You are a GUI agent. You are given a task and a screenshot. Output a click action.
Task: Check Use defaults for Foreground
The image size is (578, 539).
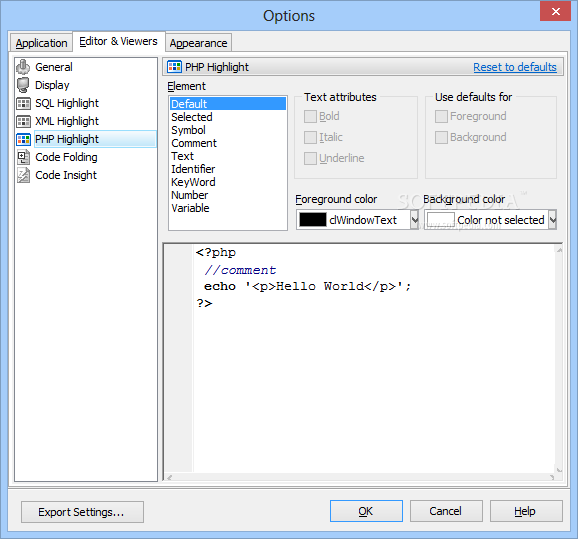point(441,117)
